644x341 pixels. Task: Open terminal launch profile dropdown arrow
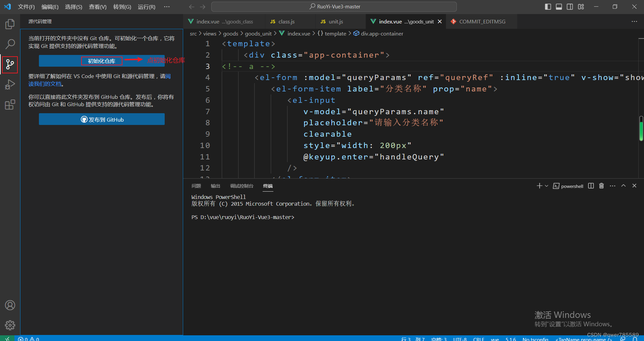click(x=546, y=186)
